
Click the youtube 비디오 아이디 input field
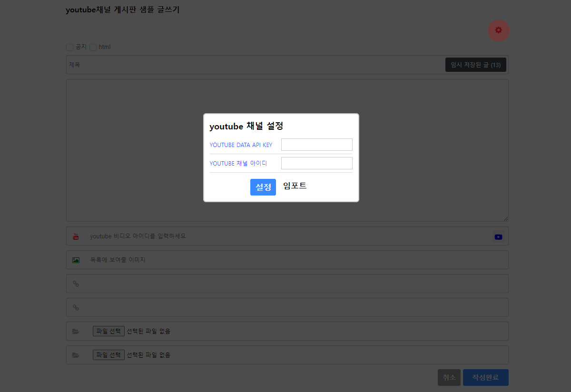(288, 236)
